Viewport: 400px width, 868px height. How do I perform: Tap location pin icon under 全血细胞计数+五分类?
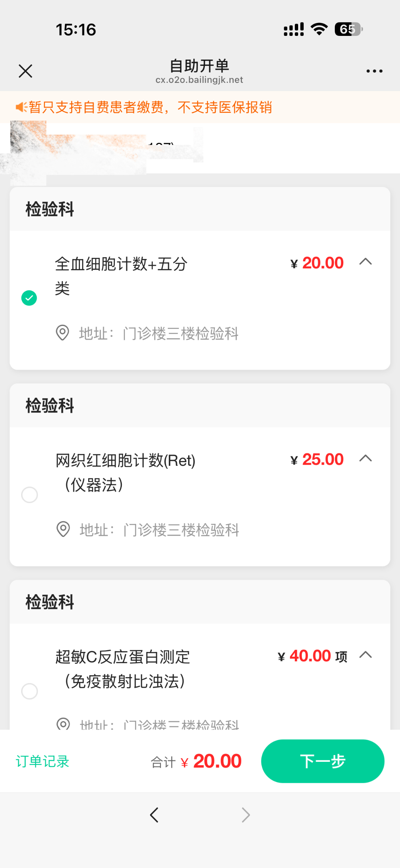pos(63,333)
